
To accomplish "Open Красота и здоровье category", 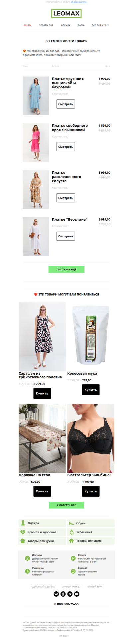I will coord(42,532).
